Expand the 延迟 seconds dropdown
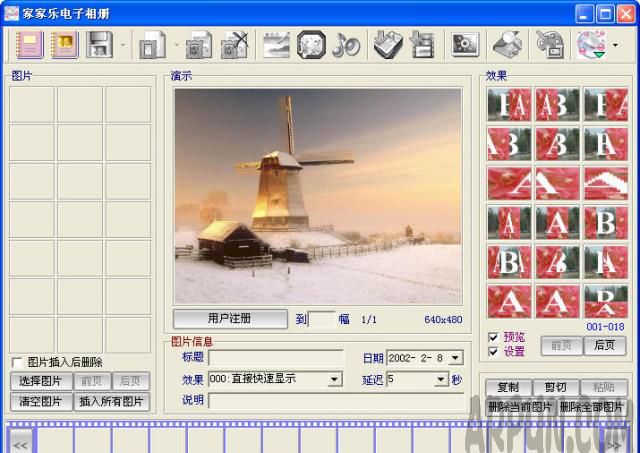This screenshot has width=640, height=453. pyautogui.click(x=440, y=380)
